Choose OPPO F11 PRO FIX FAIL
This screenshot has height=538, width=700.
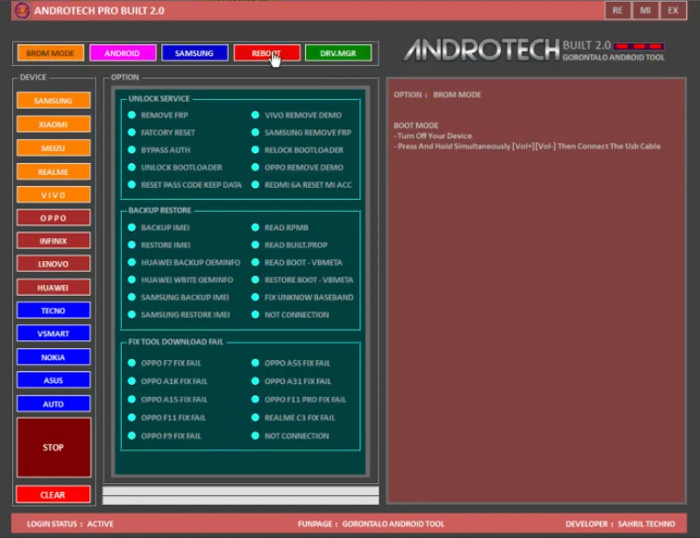coord(299,400)
